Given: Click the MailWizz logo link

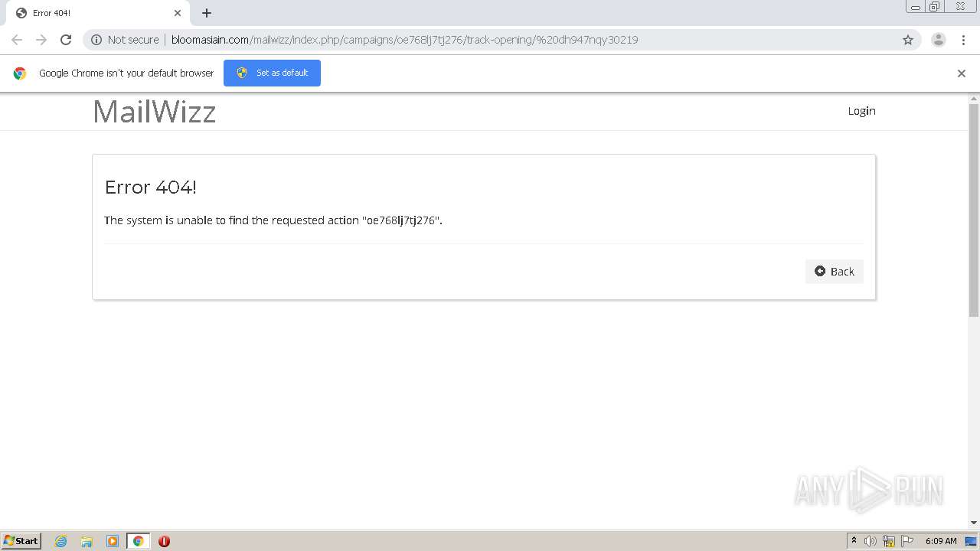Looking at the screenshot, I should pos(154,112).
